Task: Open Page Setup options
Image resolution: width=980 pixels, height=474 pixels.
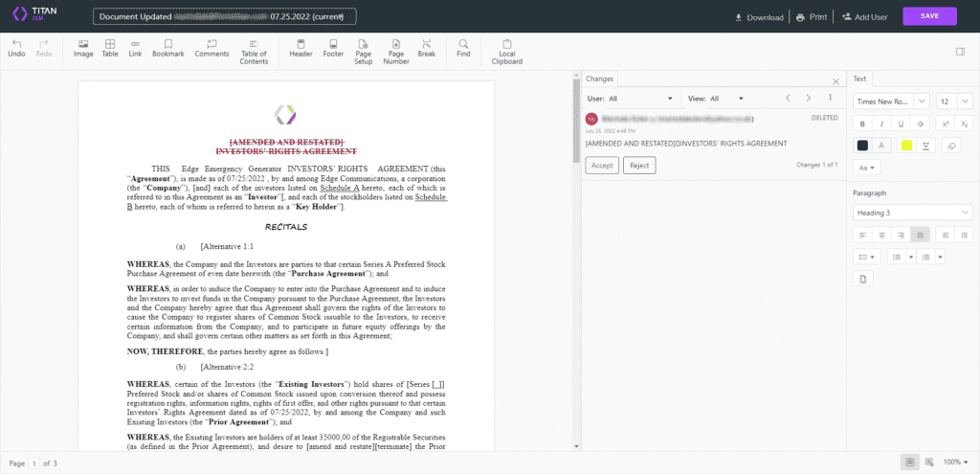Action: point(364,52)
